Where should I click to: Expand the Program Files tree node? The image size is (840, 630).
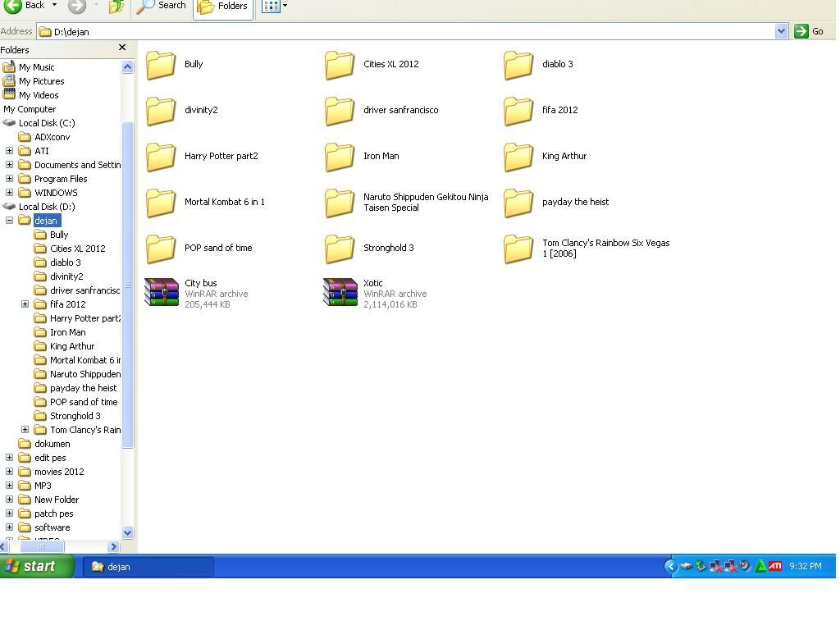tap(10, 179)
